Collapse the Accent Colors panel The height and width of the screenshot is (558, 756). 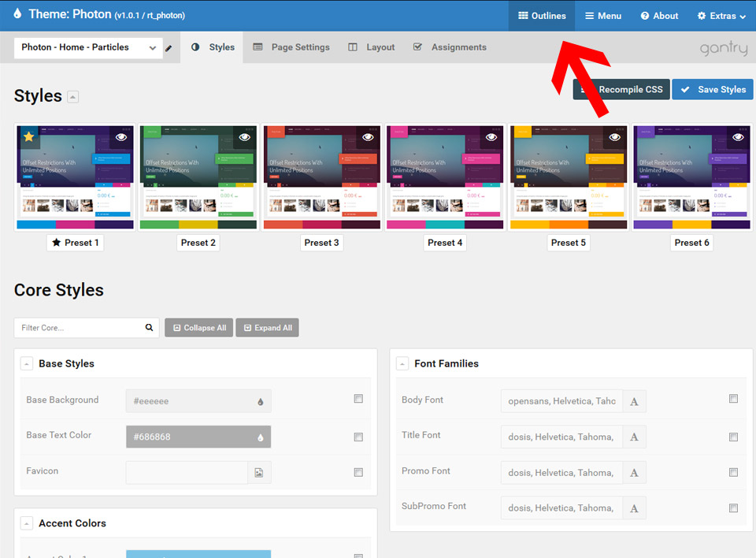click(x=27, y=523)
